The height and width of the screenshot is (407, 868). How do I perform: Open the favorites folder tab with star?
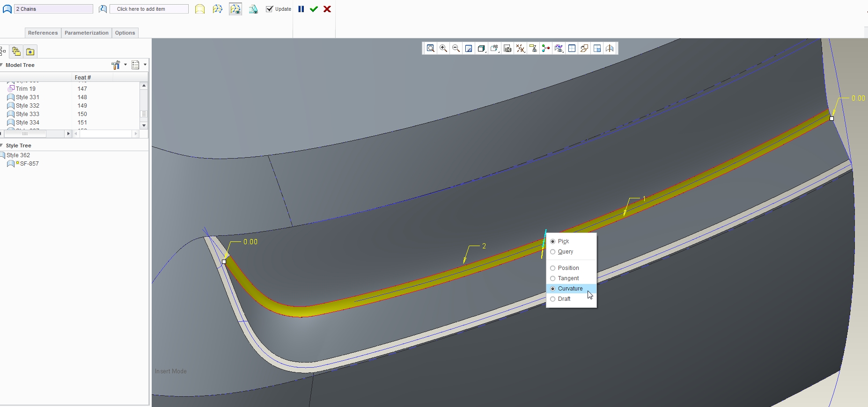point(30,51)
